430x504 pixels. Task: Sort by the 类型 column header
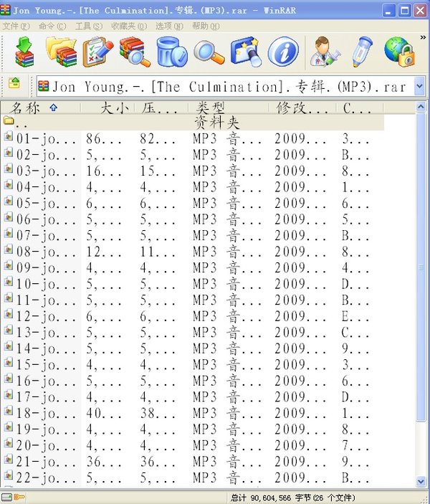point(229,108)
